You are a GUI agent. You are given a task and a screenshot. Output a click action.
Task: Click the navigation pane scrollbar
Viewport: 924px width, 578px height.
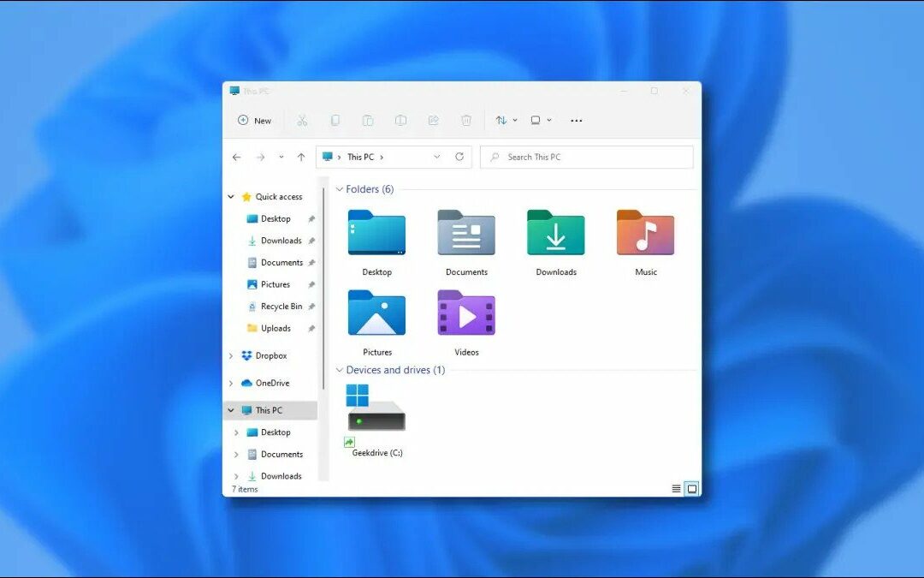point(323,289)
